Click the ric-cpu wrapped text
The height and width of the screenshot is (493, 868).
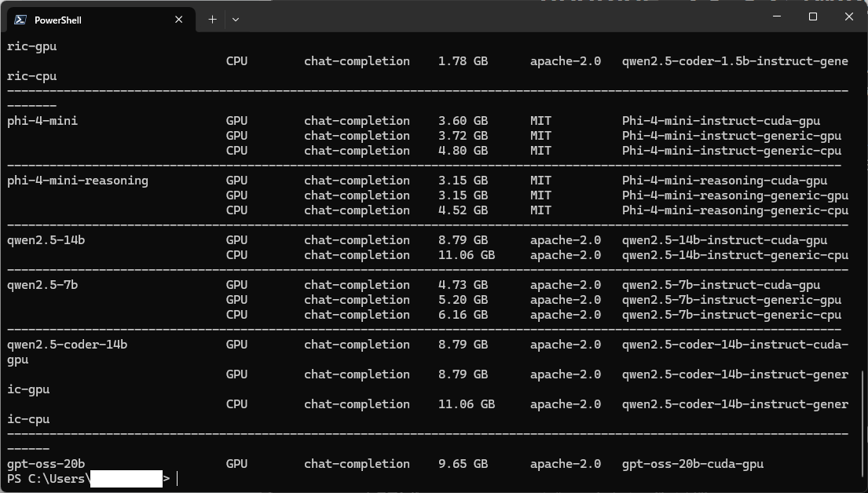pyautogui.click(x=31, y=76)
